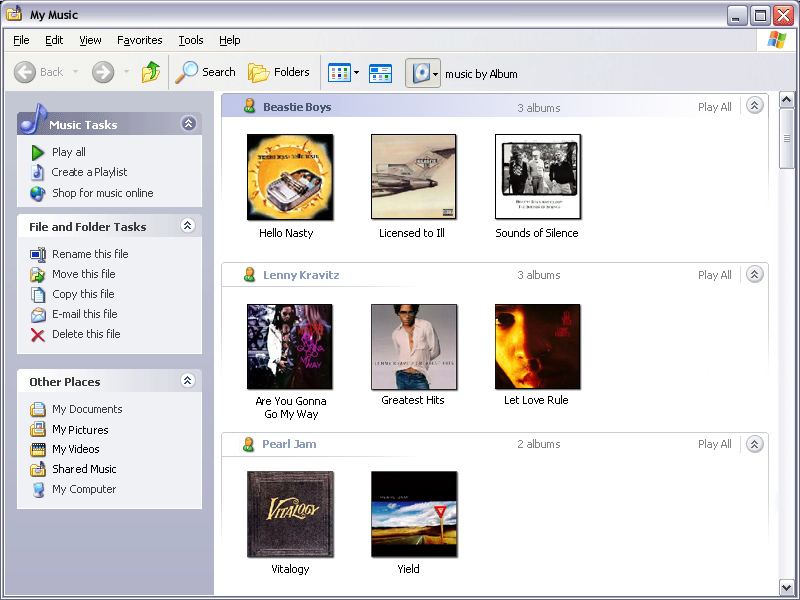This screenshot has width=800, height=600.
Task: Click the Shop for music online link
Action: pyautogui.click(x=103, y=193)
